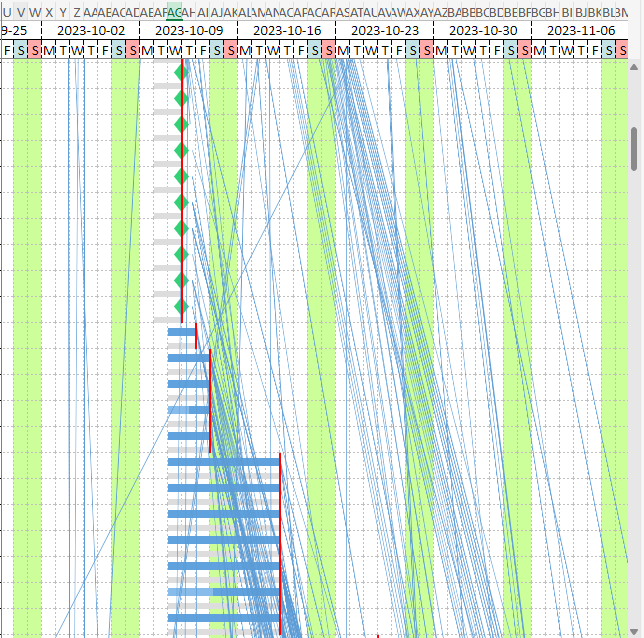Select the highlighted AG column header
This screenshot has height=638, width=644.
coord(175,13)
